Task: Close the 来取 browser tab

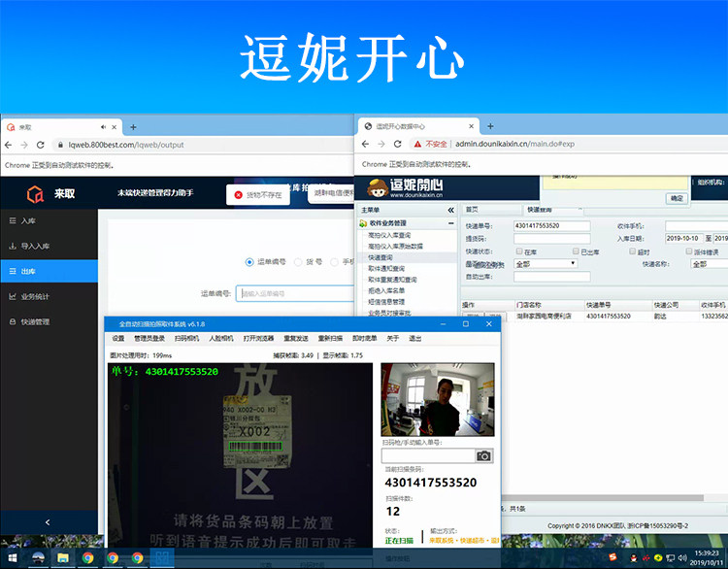Action: pyautogui.click(x=115, y=127)
